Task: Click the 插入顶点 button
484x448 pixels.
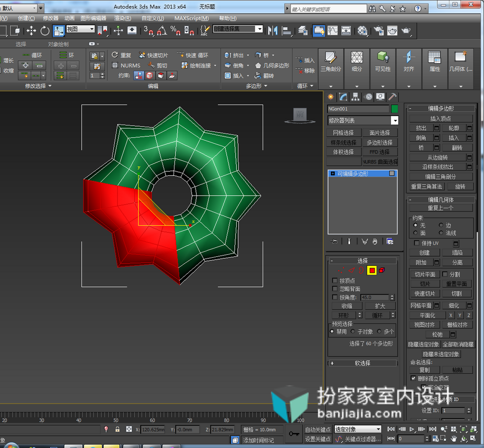Action: coord(441,118)
